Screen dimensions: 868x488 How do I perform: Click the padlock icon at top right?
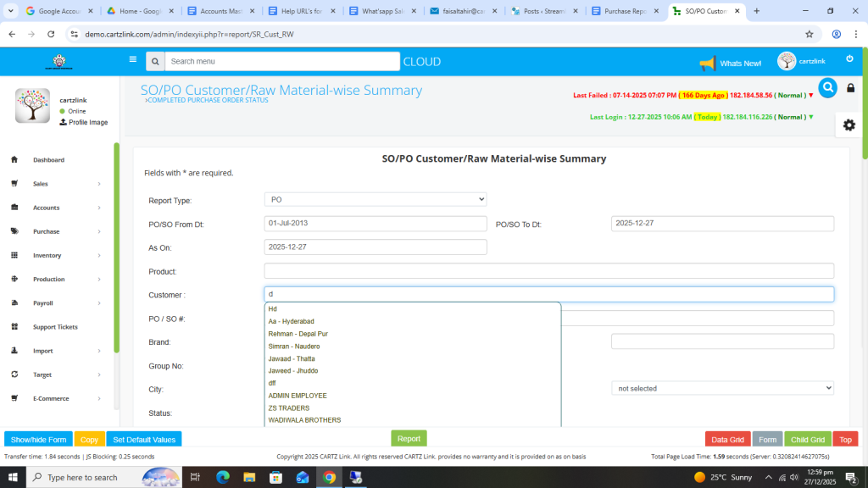(x=850, y=88)
